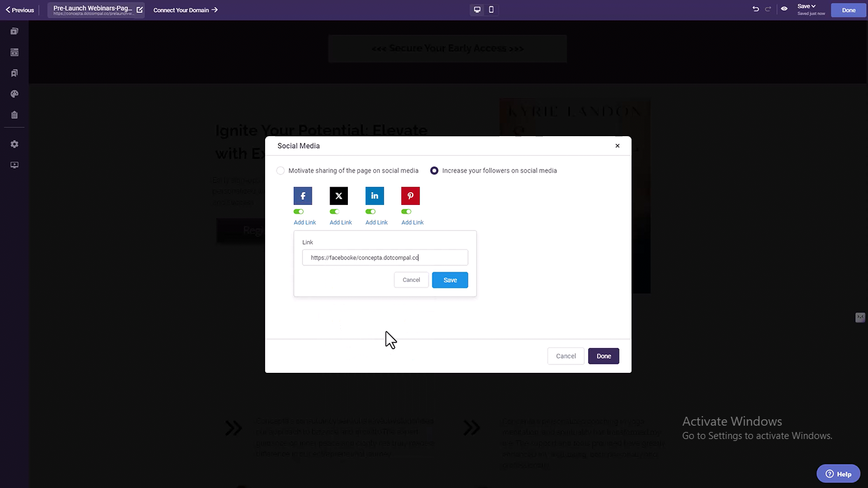Open the second left sidebar icon, below the top one
Image resolution: width=868 pixels, height=488 pixels.
pos(14,52)
